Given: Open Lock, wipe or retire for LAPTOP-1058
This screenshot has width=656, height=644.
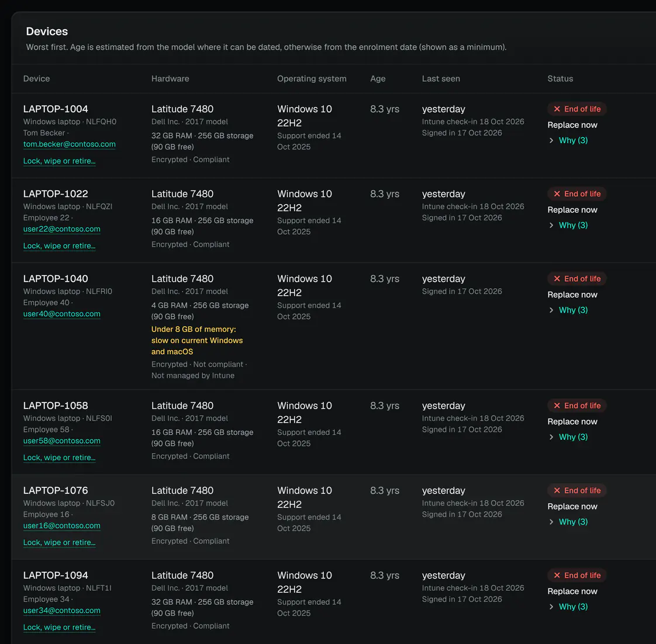Looking at the screenshot, I should [x=60, y=458].
